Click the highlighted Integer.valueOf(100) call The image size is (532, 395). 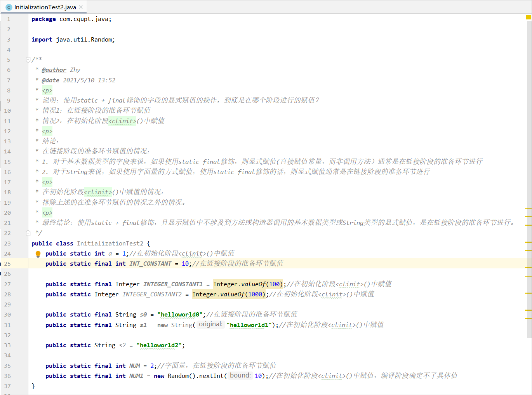click(248, 284)
